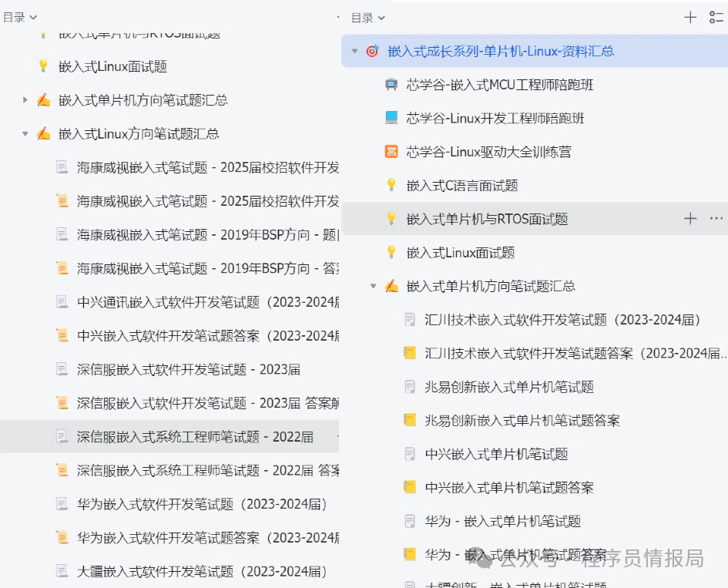Expand 嵌入式单片机方向笔试题汇总 in left panel
Screen dimensions: 728x588
click(25, 100)
